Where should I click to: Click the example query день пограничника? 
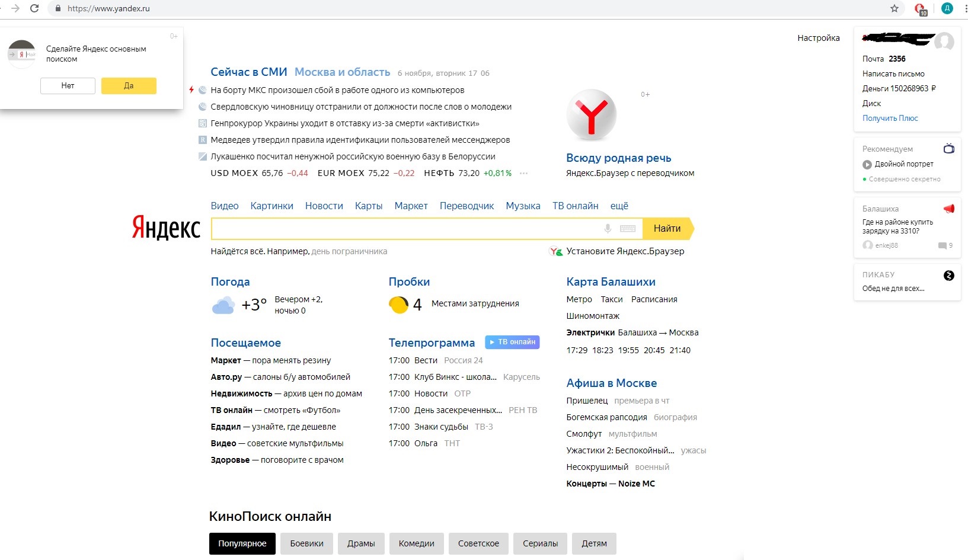(x=349, y=251)
